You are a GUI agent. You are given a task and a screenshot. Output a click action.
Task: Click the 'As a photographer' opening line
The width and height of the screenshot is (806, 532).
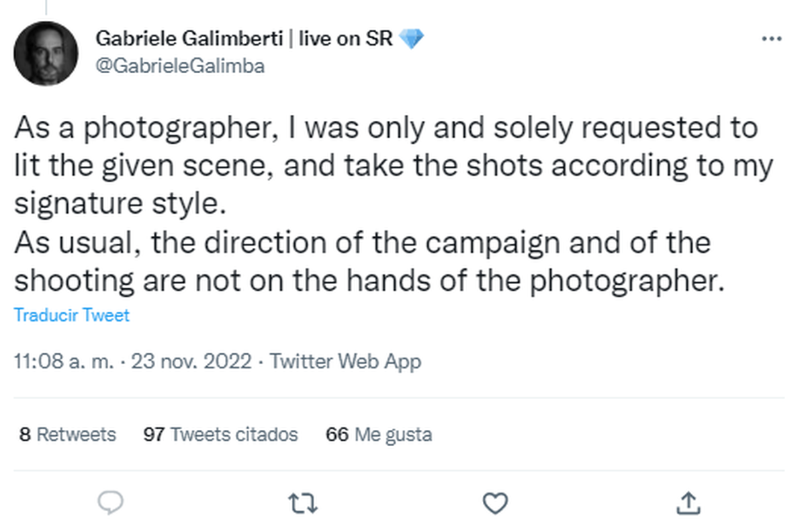tap(385, 128)
